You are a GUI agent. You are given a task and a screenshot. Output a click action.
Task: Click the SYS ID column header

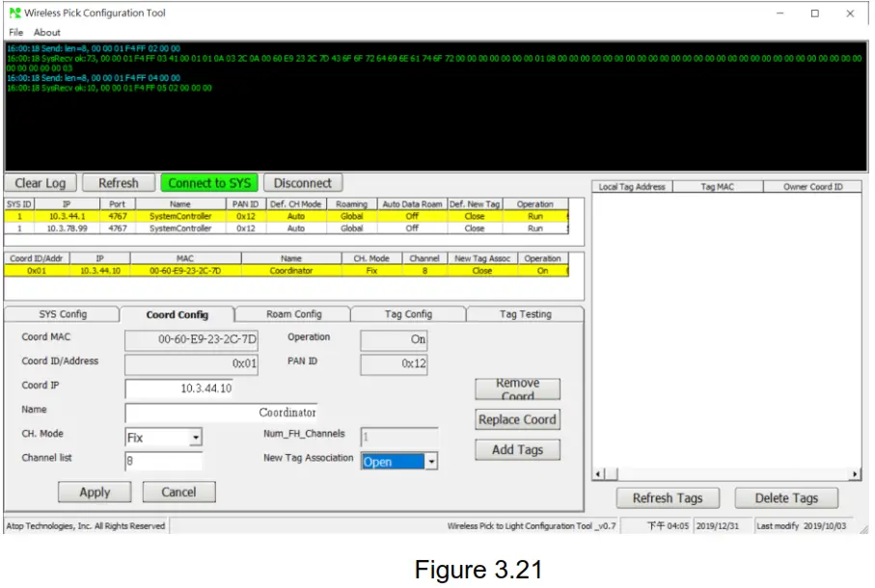[x=19, y=204]
